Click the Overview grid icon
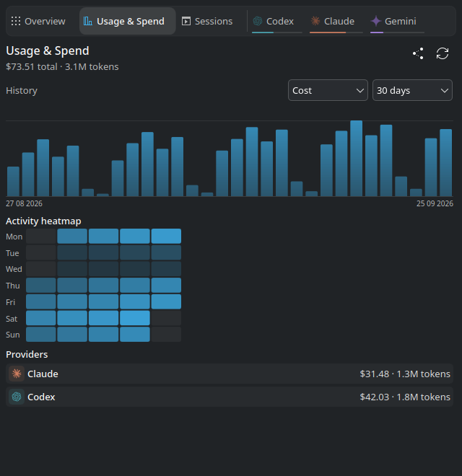The height and width of the screenshot is (476, 462). (x=16, y=21)
